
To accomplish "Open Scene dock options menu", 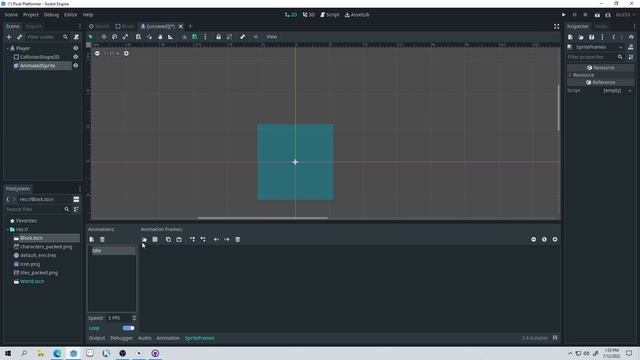I will point(80,26).
